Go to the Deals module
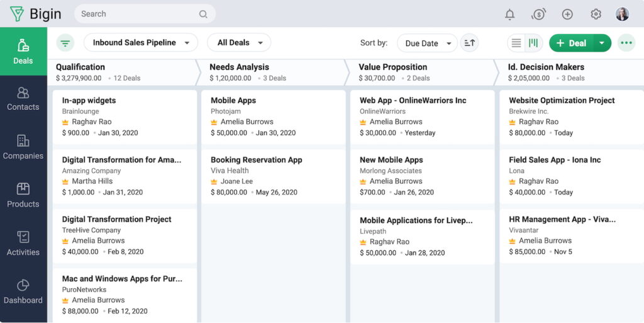 coord(23,52)
